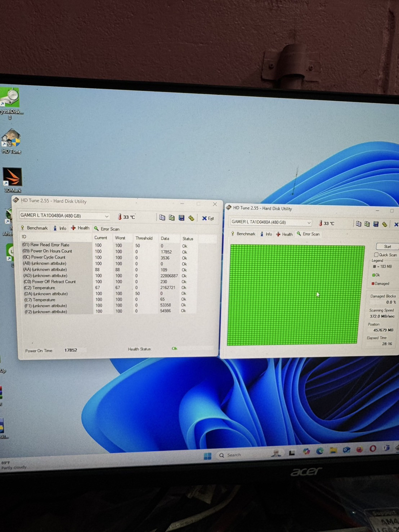Open the HD Tune desktop shortcut
This screenshot has width=399, height=532.
(x=12, y=141)
